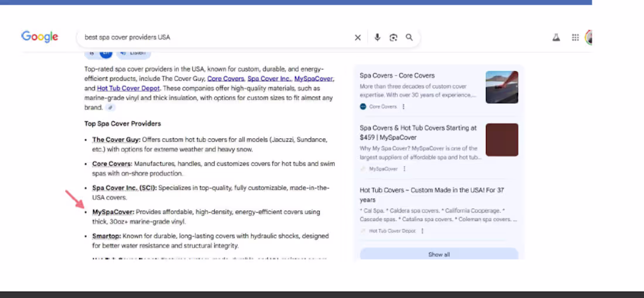Click 'MySpaCover:' bullet heading in list
Image resolution: width=644 pixels, height=298 pixels.
[113, 212]
